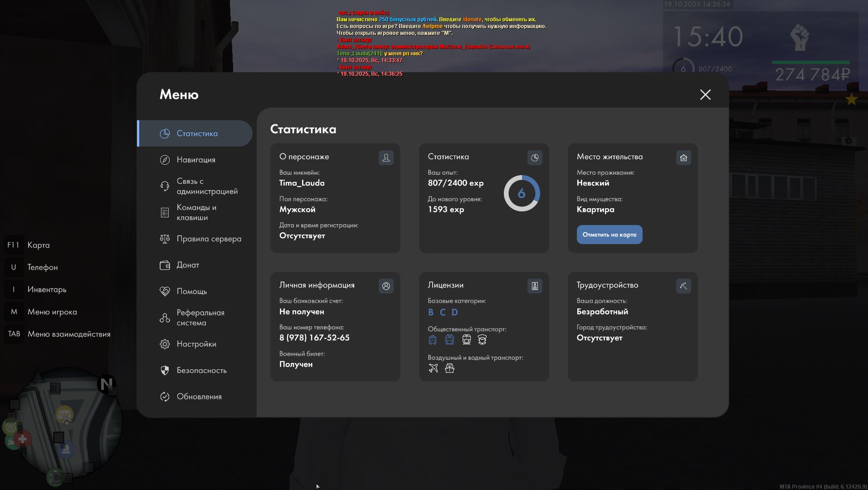Click the HUD clock showing 15:40
The image size is (868, 490).
tap(708, 37)
